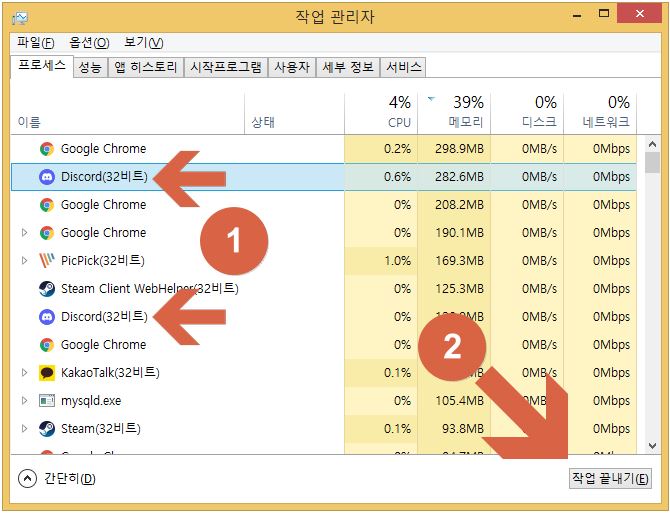Viewport: 670px width, 514px height.
Task: Maximize the 작업 관리자 window
Action: click(604, 14)
